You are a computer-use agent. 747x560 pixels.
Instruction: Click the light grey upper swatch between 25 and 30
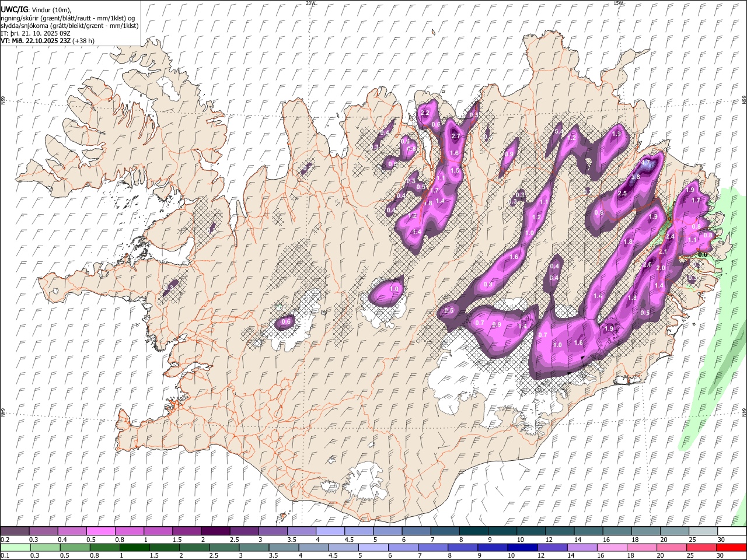(x=702, y=531)
